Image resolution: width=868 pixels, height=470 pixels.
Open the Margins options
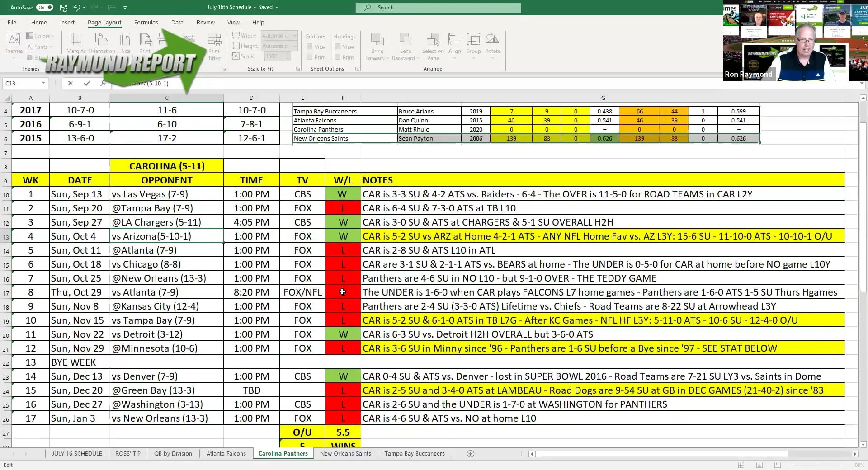(76, 43)
